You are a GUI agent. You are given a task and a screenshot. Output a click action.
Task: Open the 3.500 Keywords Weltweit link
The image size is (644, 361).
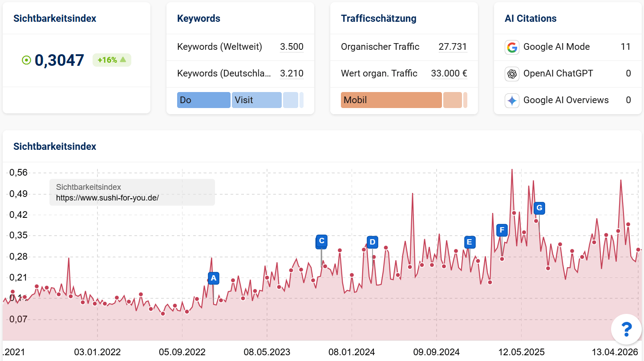(x=292, y=47)
